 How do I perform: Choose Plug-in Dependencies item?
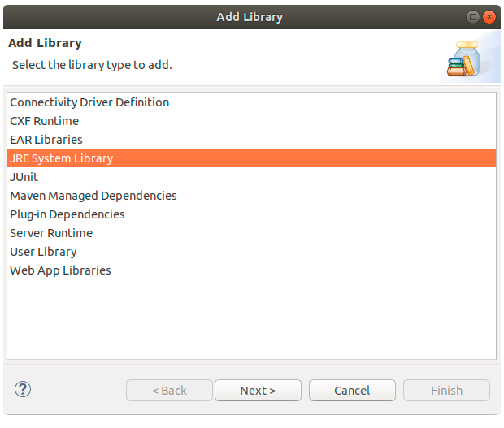tap(251, 214)
